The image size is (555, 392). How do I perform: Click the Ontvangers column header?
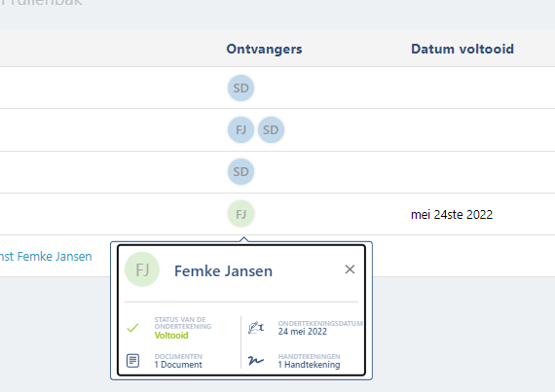(x=264, y=49)
